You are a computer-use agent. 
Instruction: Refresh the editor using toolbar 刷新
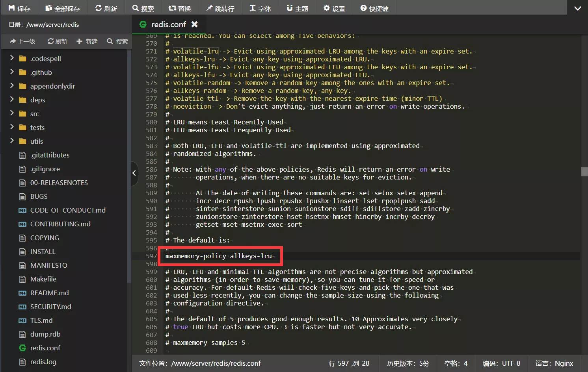point(106,7)
